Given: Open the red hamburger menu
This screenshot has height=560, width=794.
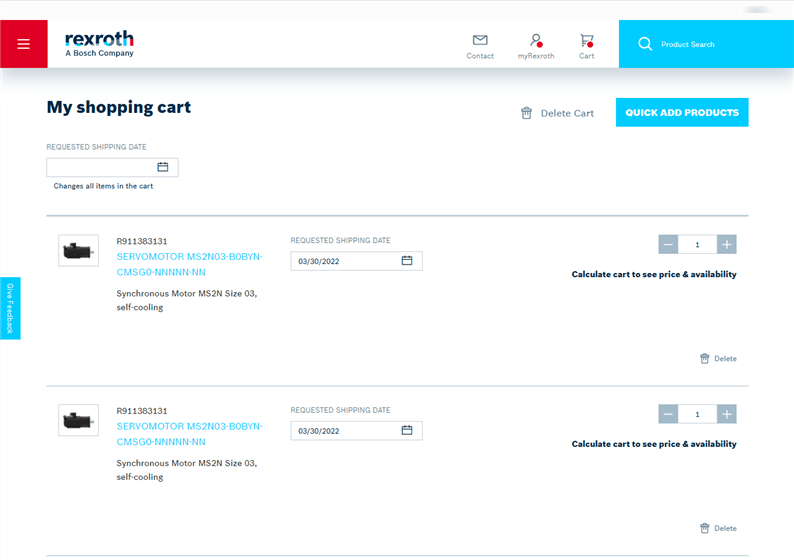Looking at the screenshot, I should [24, 44].
